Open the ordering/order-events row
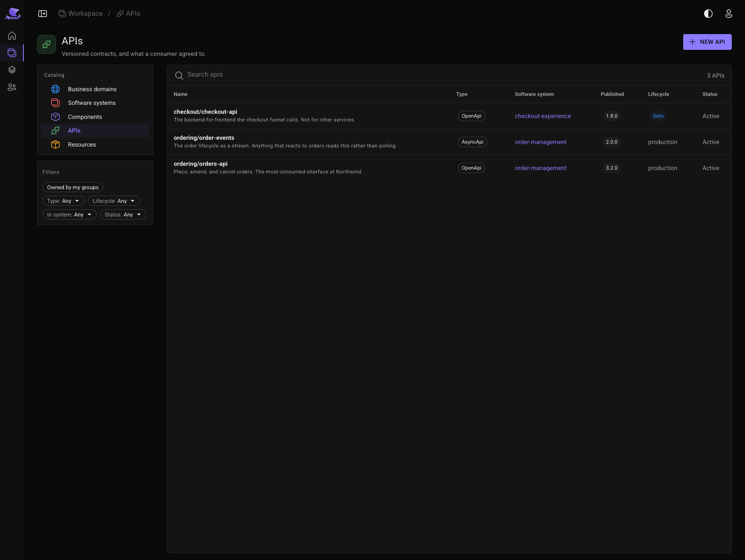Screen dimensions: 745x560 [x=449, y=142]
